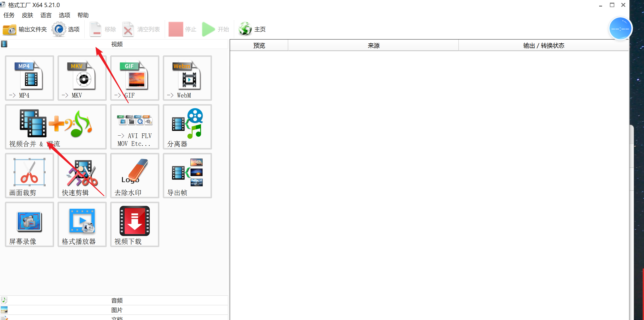The image size is (644, 320).
Task: Visit the 主页 homepage button
Action: (252, 30)
